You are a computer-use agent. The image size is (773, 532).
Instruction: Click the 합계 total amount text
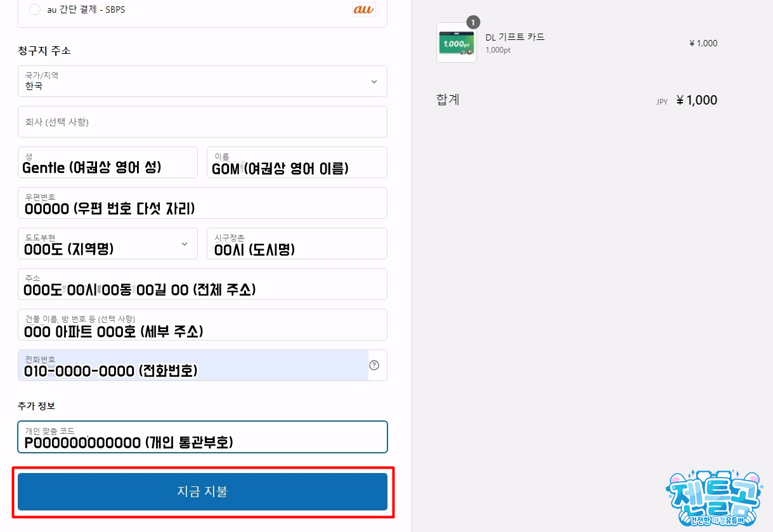point(447,100)
